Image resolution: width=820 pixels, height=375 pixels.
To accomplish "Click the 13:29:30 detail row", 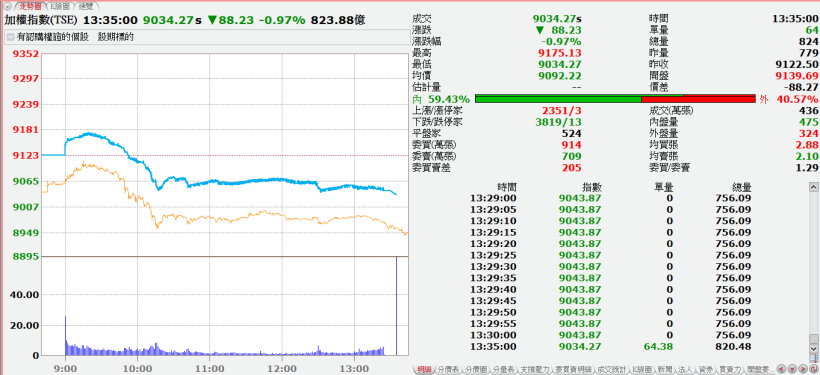I will tap(611, 267).
